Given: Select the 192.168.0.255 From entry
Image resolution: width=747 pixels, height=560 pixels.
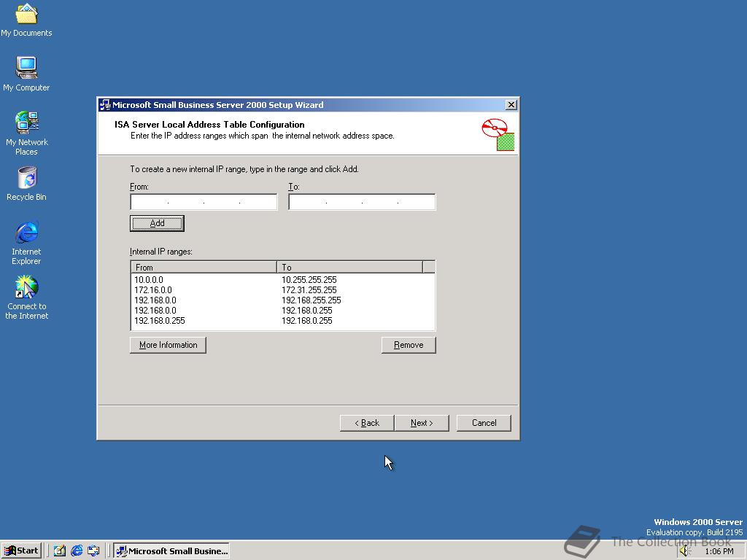Looking at the screenshot, I should coord(160,321).
